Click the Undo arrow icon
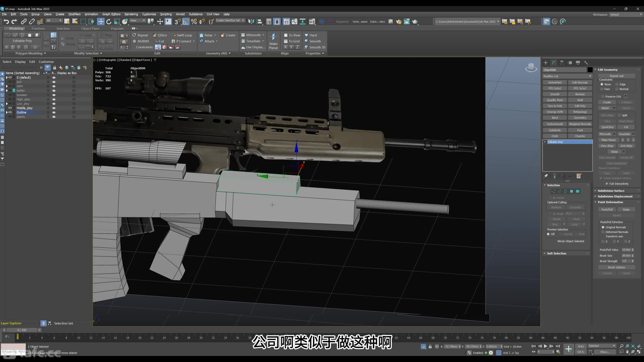This screenshot has width=644, height=362. point(6,22)
